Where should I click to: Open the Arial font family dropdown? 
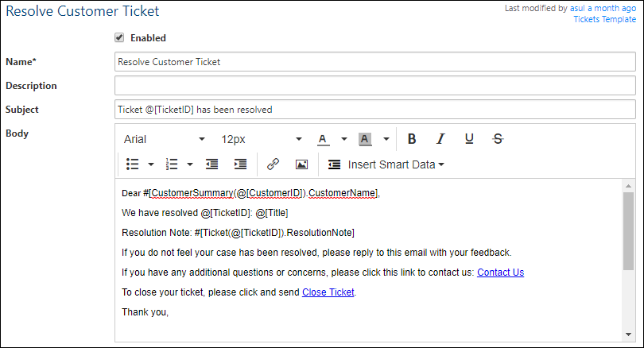[x=164, y=139]
